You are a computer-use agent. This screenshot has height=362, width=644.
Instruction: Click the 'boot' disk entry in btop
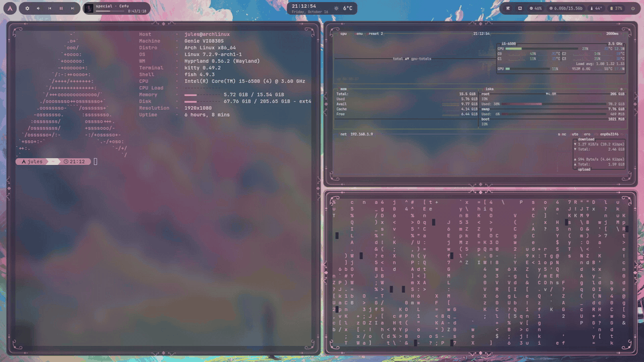pyautogui.click(x=486, y=119)
